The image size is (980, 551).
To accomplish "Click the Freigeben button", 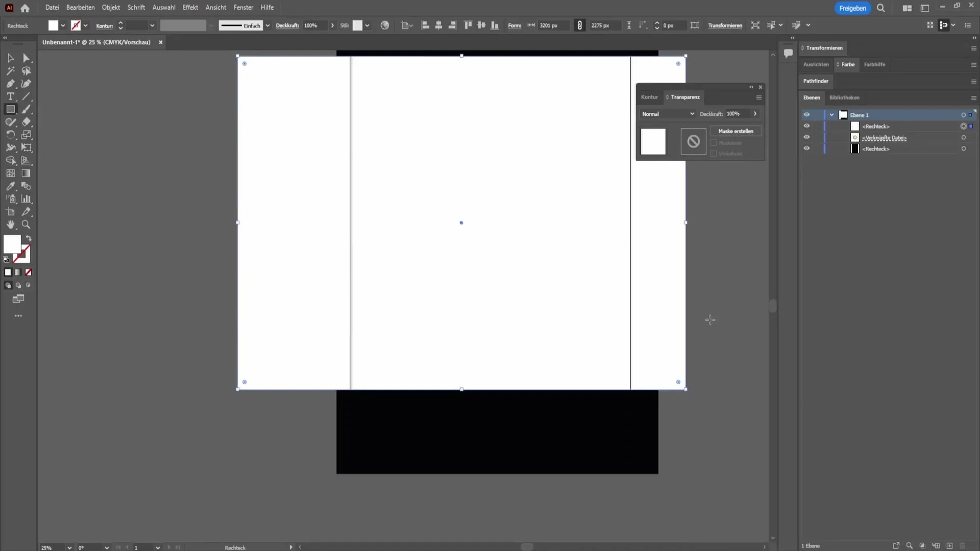I will click(852, 8).
